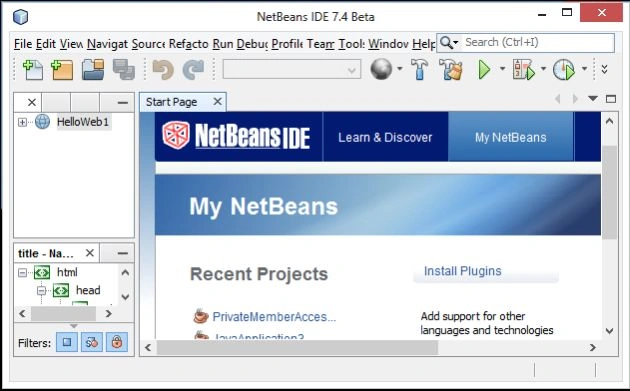Open the project configuration combo box
Image resolution: width=630 pixels, height=391 pixels.
pyautogui.click(x=292, y=70)
